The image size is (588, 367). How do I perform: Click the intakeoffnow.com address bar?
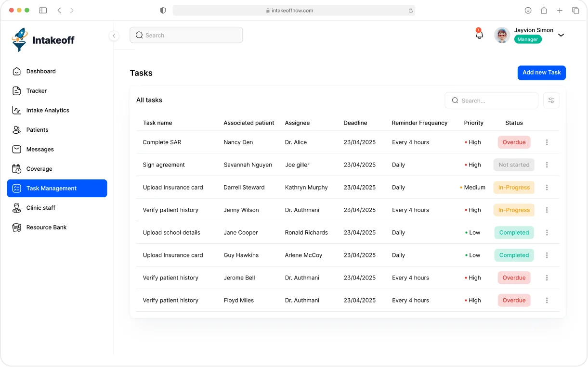click(x=294, y=11)
